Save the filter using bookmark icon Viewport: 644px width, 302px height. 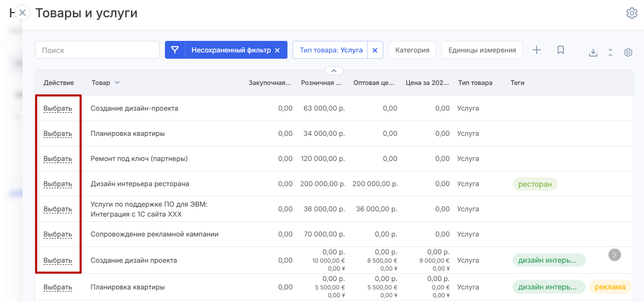click(561, 50)
